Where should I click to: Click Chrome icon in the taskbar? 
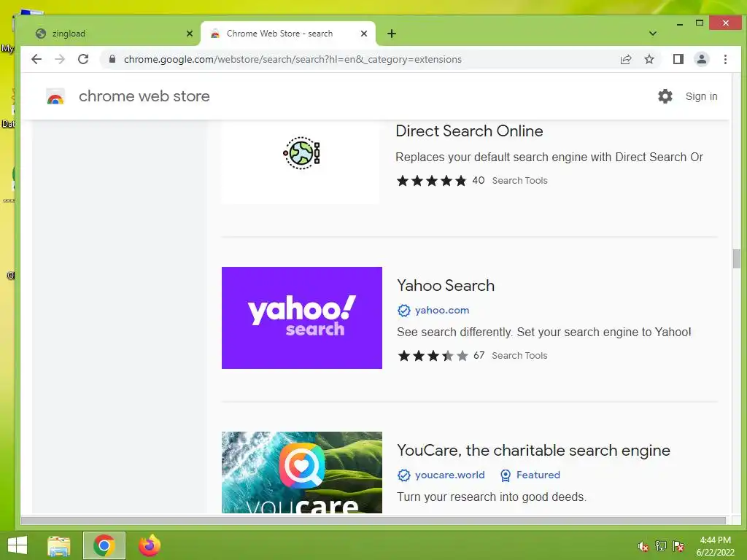[104, 545]
